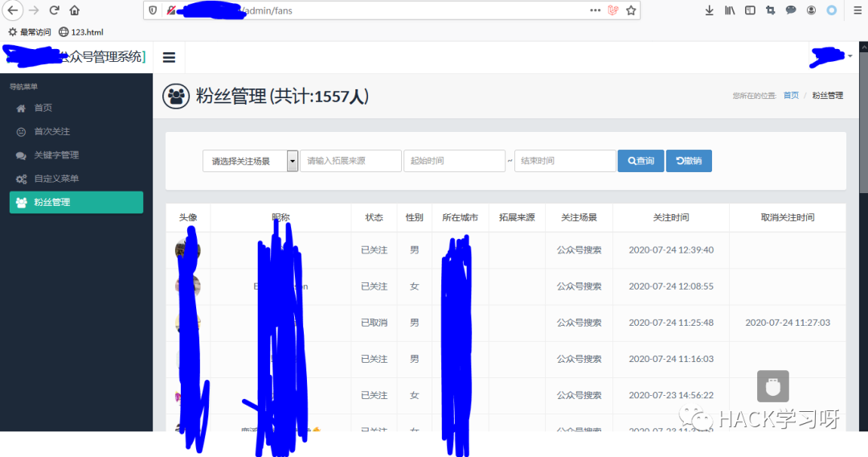Image resolution: width=868 pixels, height=457 pixels.
Task: Click follow time 2020-07-24 12:39:40
Action: point(671,250)
